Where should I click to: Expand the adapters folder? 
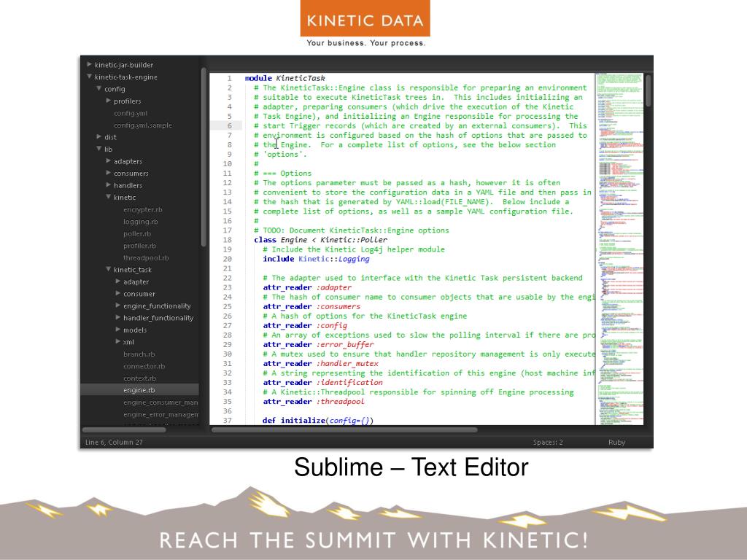109,161
